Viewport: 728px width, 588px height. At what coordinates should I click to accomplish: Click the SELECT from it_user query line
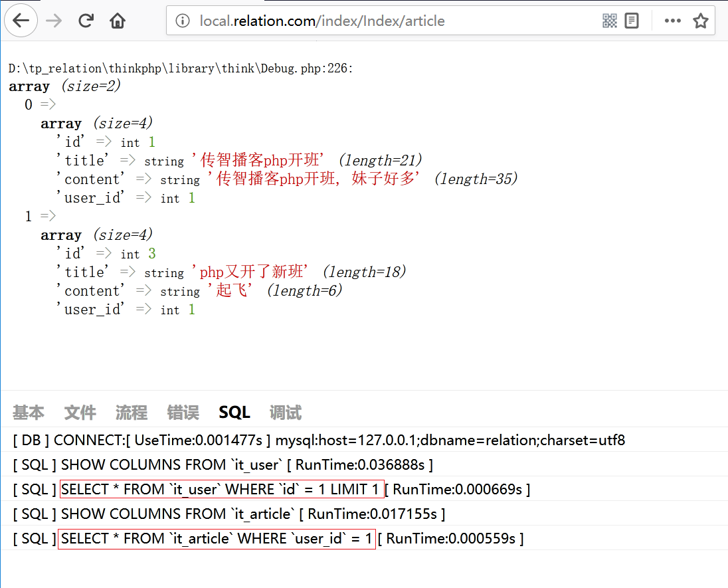point(222,490)
